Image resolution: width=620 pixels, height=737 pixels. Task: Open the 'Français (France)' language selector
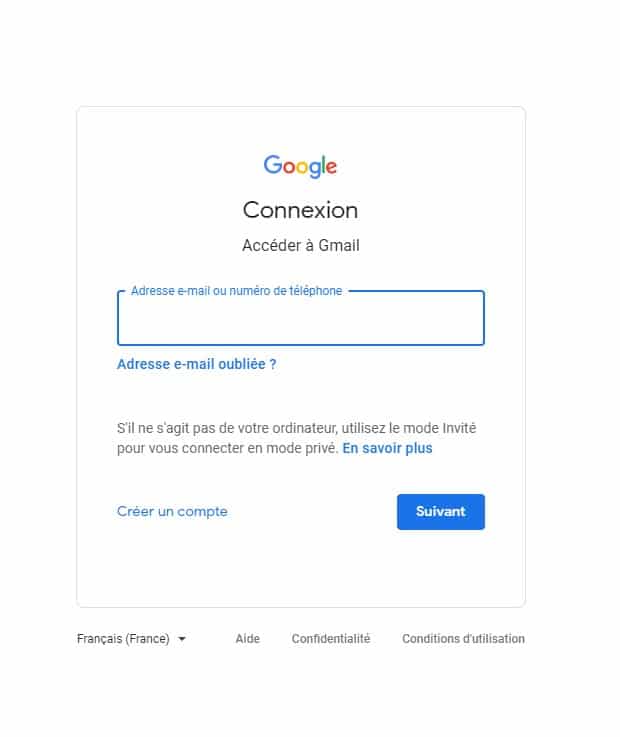point(124,639)
